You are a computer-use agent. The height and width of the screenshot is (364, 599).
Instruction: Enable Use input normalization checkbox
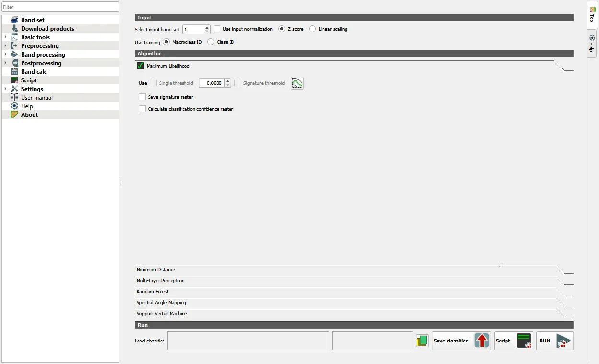pyautogui.click(x=217, y=29)
